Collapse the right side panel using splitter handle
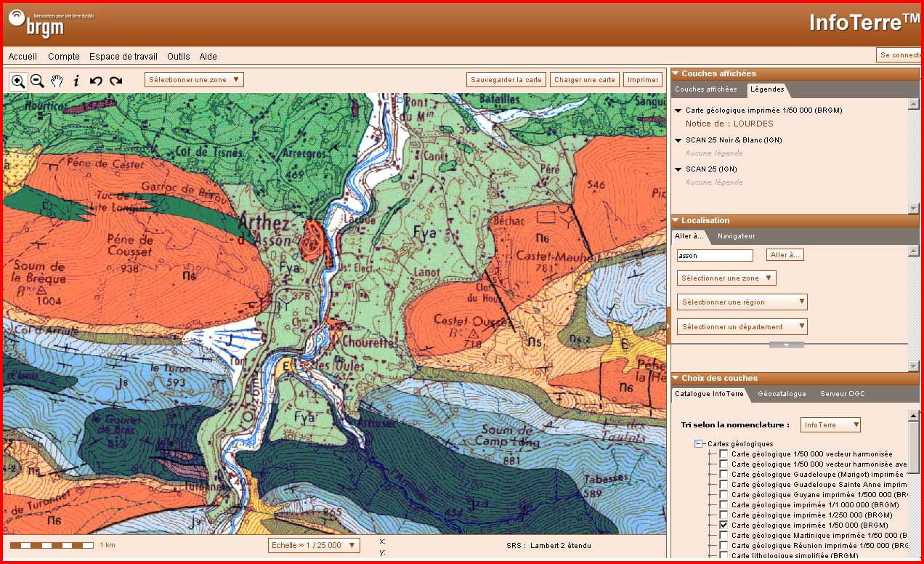Image resolution: width=924 pixels, height=564 pixels. pyautogui.click(x=668, y=326)
